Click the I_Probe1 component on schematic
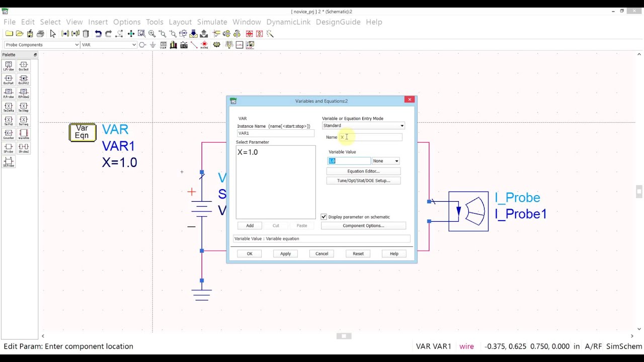Image resolution: width=644 pixels, height=362 pixels. tap(468, 211)
